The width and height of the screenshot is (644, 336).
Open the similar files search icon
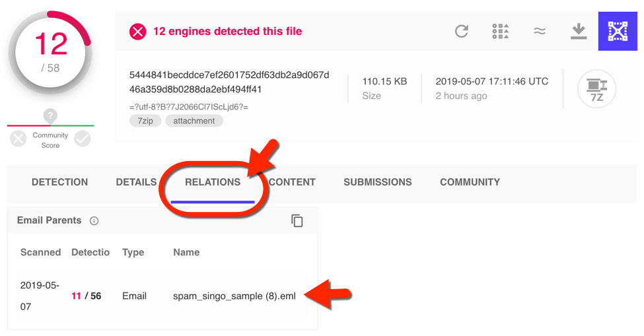coord(501,31)
